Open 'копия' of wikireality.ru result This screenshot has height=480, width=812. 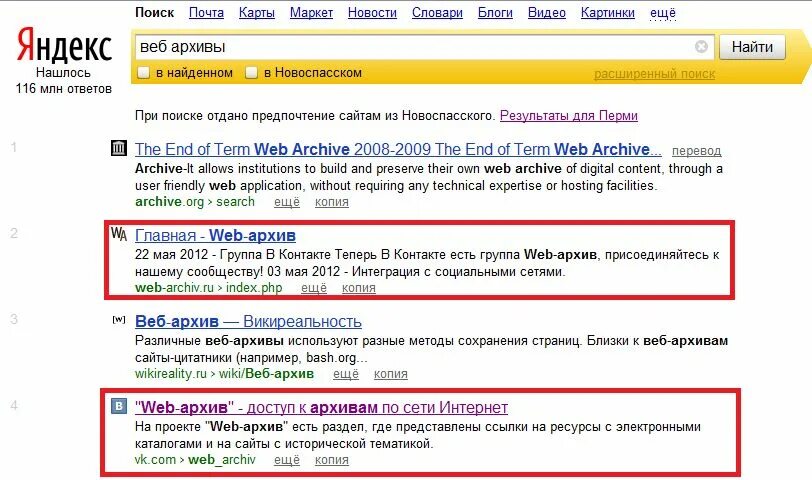click(391, 373)
